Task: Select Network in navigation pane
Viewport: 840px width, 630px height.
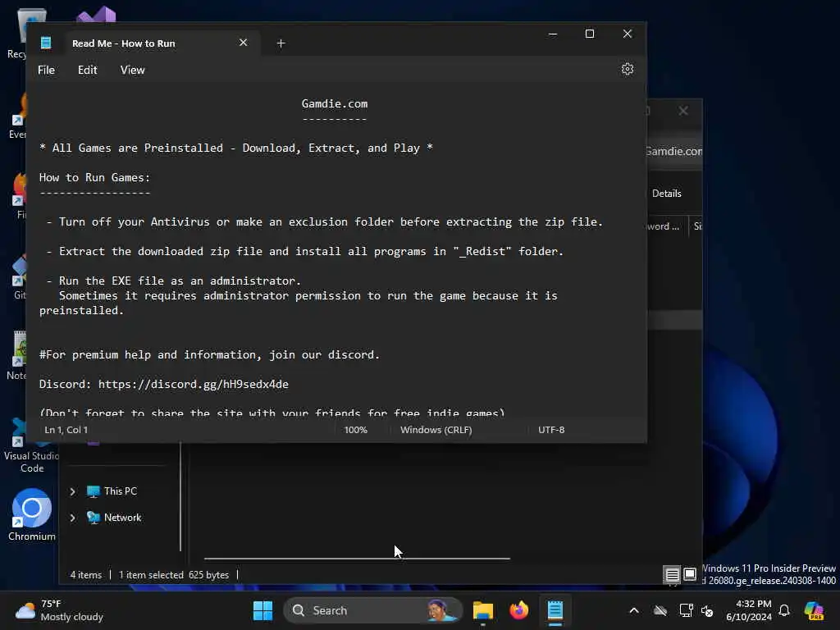Action: [x=114, y=518]
